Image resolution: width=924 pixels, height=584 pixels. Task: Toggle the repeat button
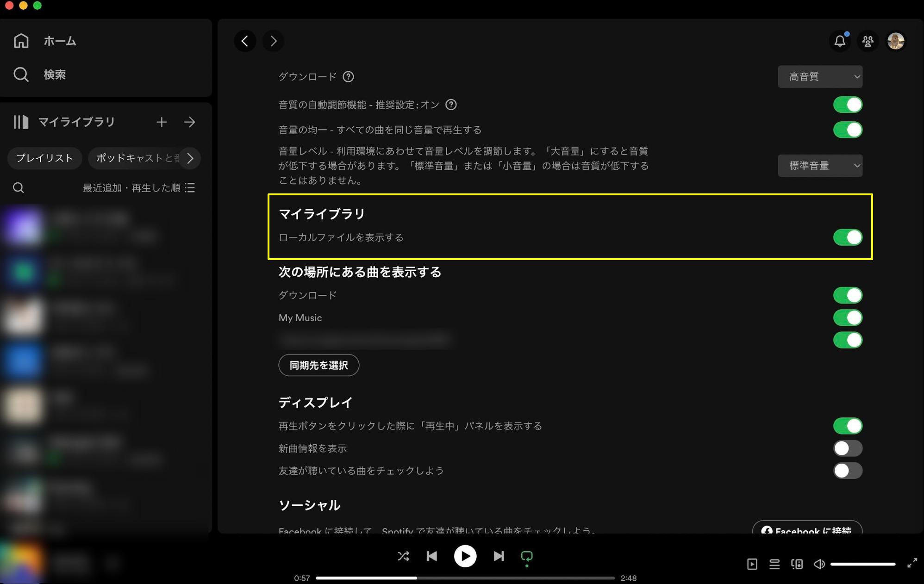527,557
